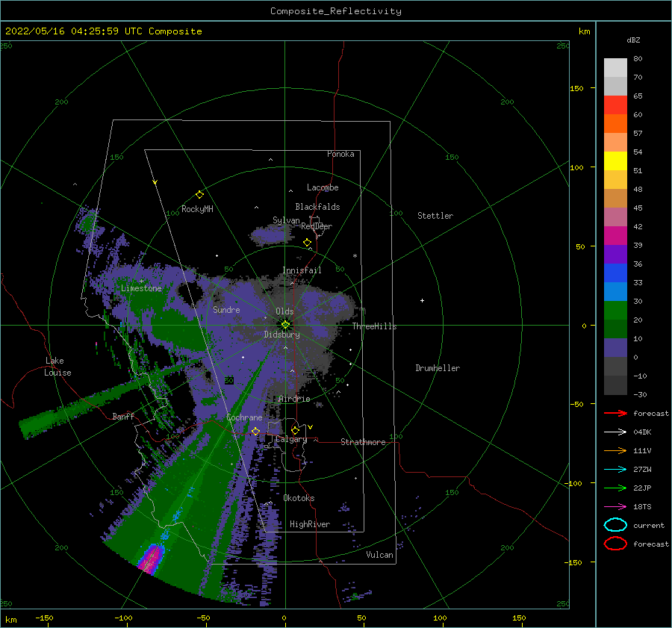Image resolution: width=672 pixels, height=628 pixels.
Task: Click the Lacombe label on map
Action: pyautogui.click(x=323, y=187)
